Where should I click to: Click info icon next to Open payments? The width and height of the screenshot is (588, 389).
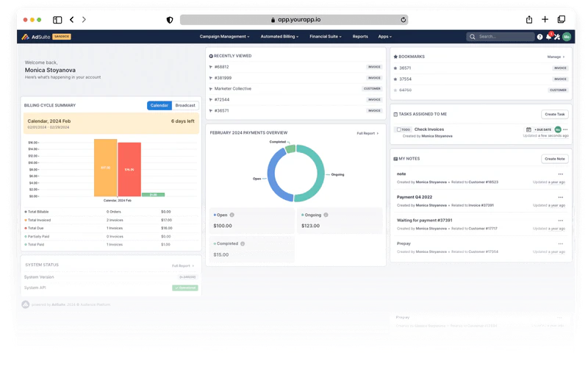pos(232,215)
